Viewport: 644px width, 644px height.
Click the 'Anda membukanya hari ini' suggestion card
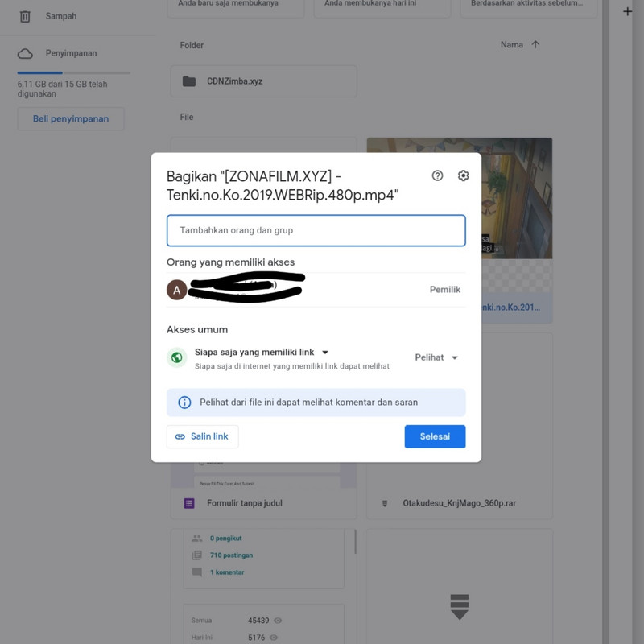click(x=382, y=8)
